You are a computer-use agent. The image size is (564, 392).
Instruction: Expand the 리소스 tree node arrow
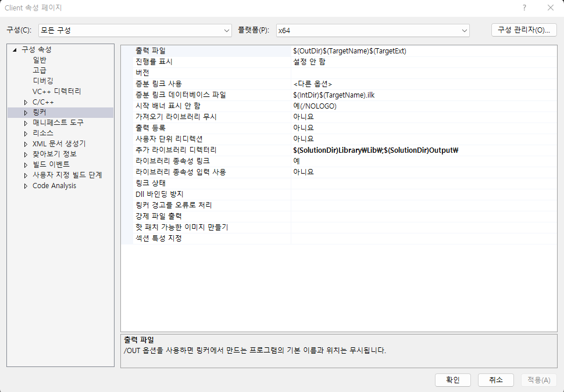(x=26, y=134)
